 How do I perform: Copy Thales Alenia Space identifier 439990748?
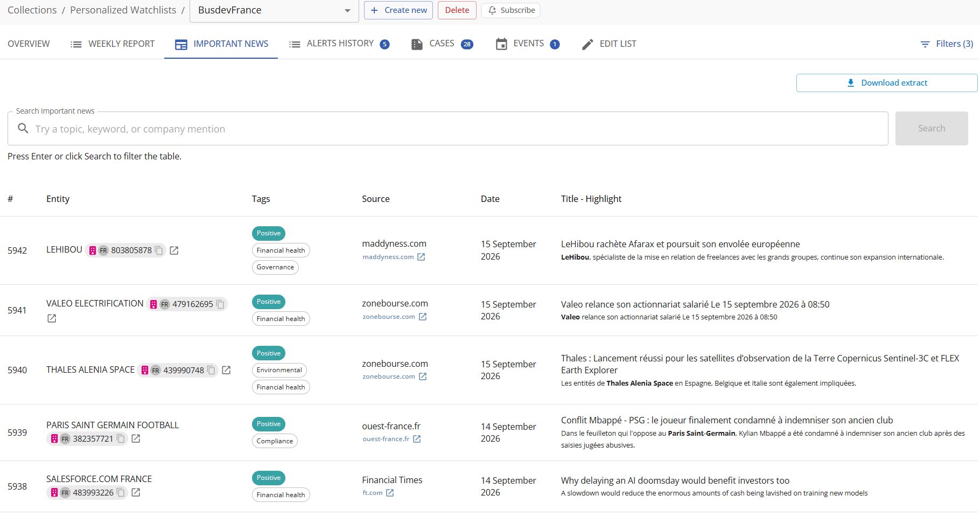pyautogui.click(x=211, y=370)
